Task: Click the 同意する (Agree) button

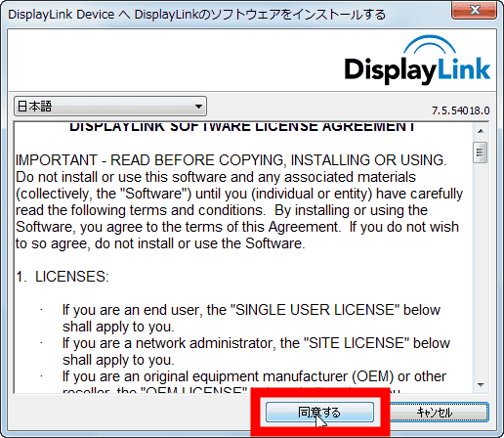Action: [319, 412]
